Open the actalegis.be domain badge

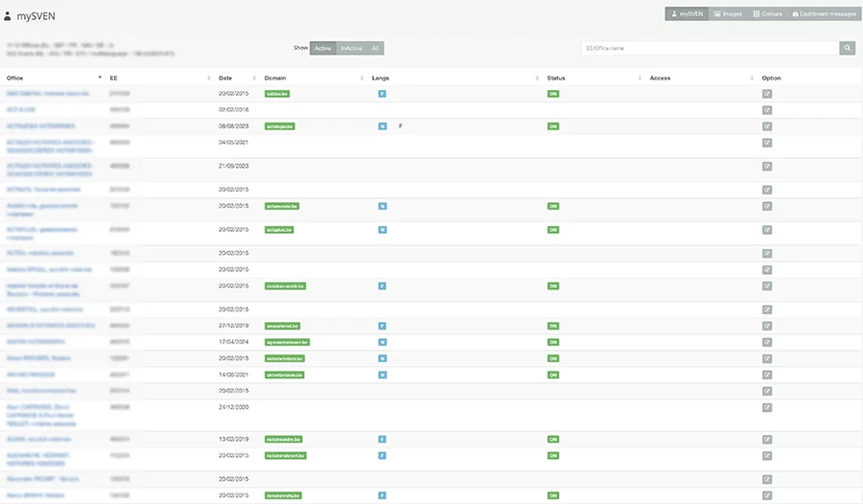click(280, 126)
